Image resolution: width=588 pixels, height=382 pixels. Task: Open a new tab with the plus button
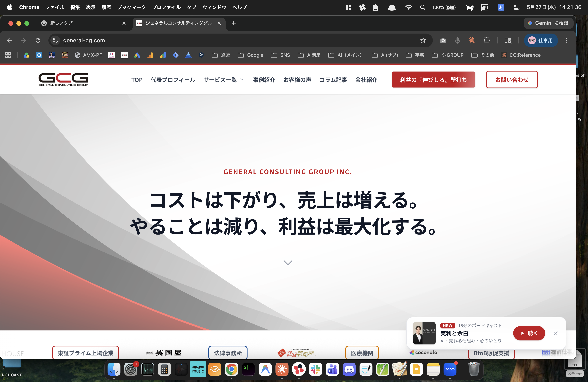(233, 23)
